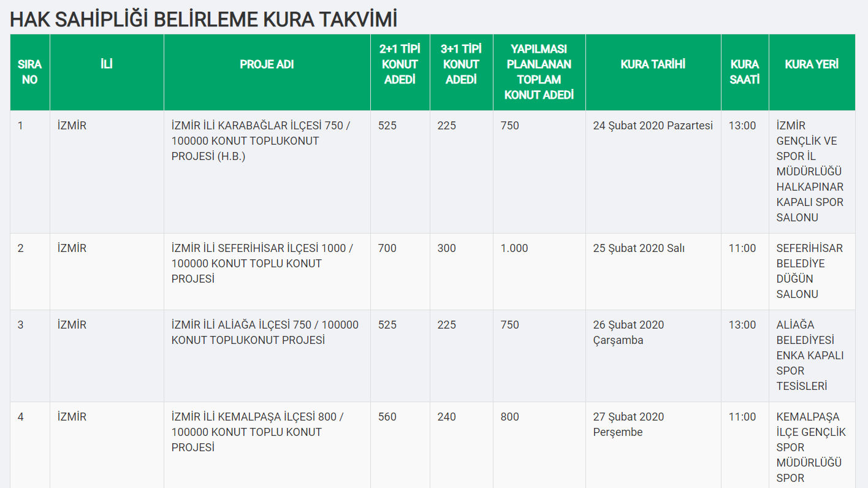This screenshot has width=868, height=488.
Task: Click YAPILMASI PLANLANAN TOPLAM KONUT ADEDİ header
Action: 539,72
